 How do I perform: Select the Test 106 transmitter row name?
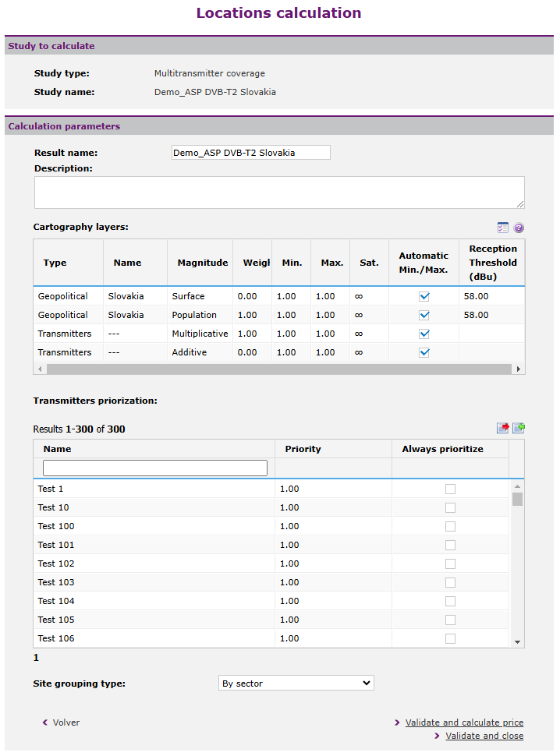pos(56,638)
